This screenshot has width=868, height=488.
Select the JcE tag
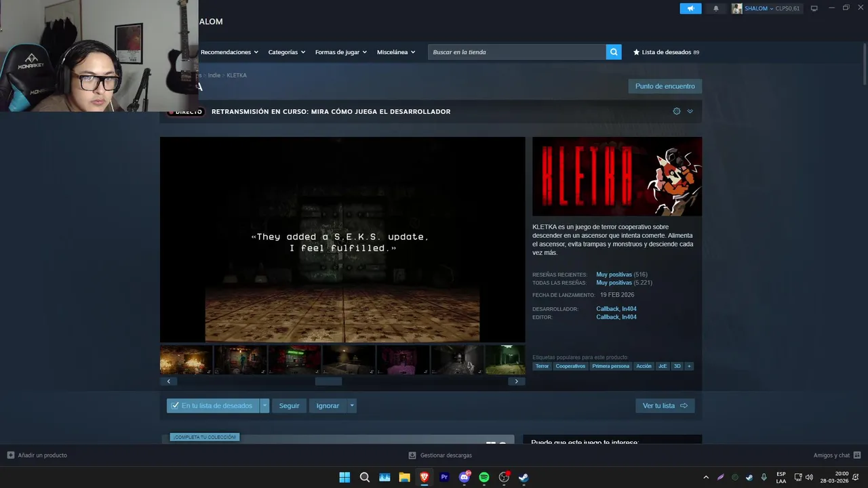663,366
